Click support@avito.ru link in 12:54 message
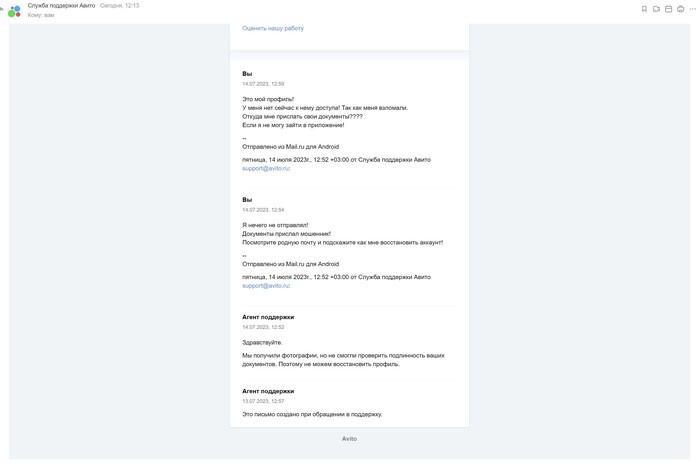 tap(266, 285)
